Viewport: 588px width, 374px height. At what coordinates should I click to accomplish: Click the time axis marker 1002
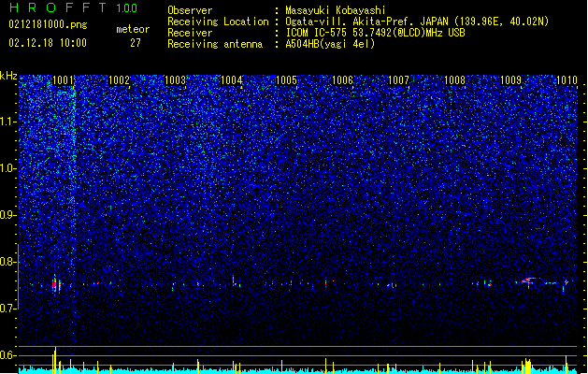[x=119, y=80]
